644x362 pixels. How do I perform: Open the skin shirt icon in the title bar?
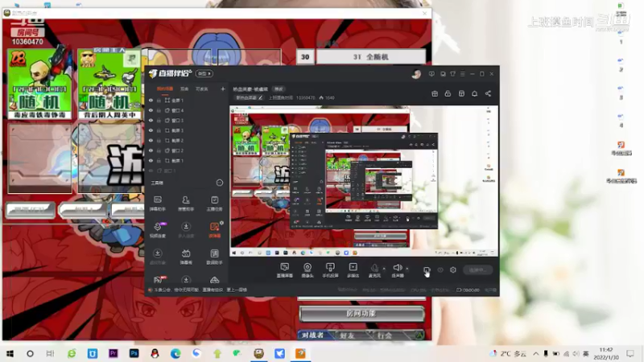pyautogui.click(x=452, y=74)
